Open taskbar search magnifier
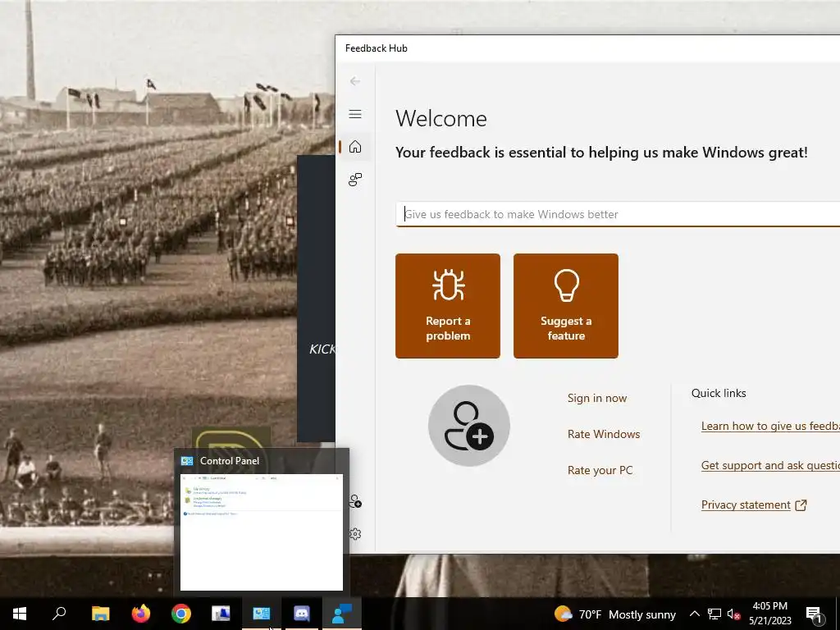 [59, 614]
